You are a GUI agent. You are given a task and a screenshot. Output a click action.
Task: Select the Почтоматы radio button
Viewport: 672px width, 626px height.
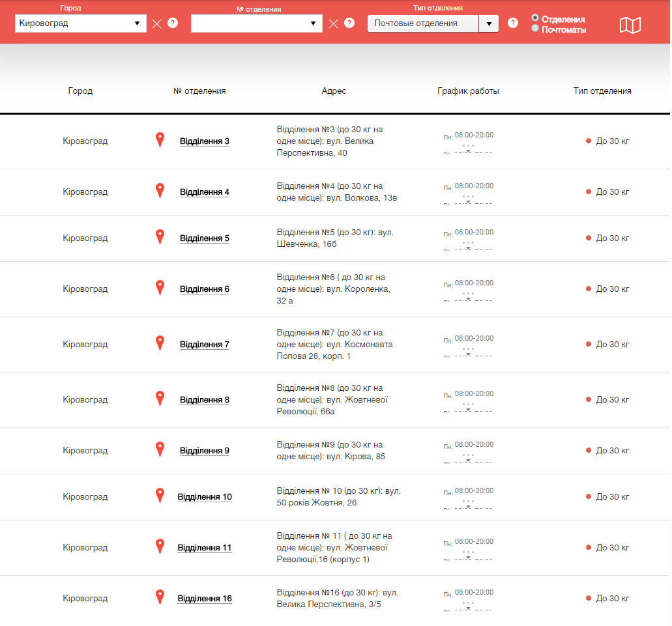(536, 29)
